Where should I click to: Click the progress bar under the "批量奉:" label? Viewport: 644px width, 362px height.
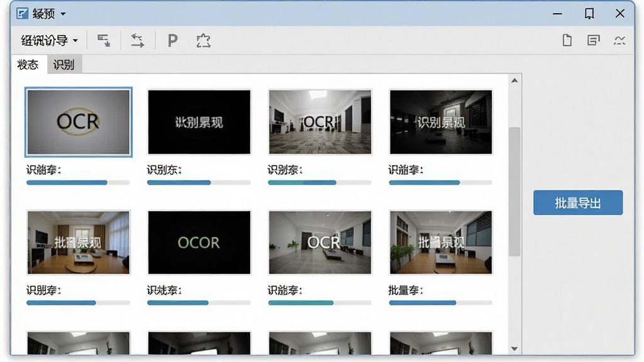coord(440,303)
